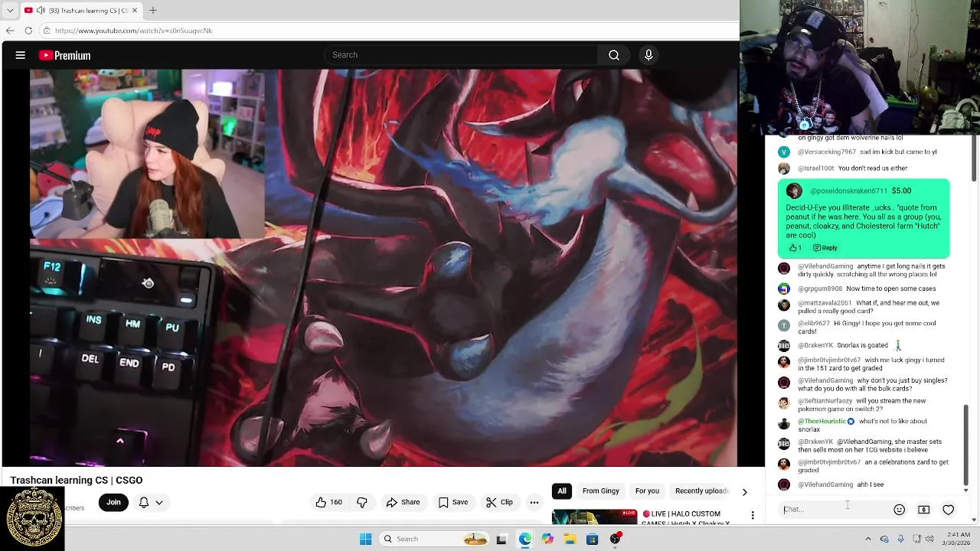
Task: Save the video to a playlist
Action: pyautogui.click(x=452, y=502)
